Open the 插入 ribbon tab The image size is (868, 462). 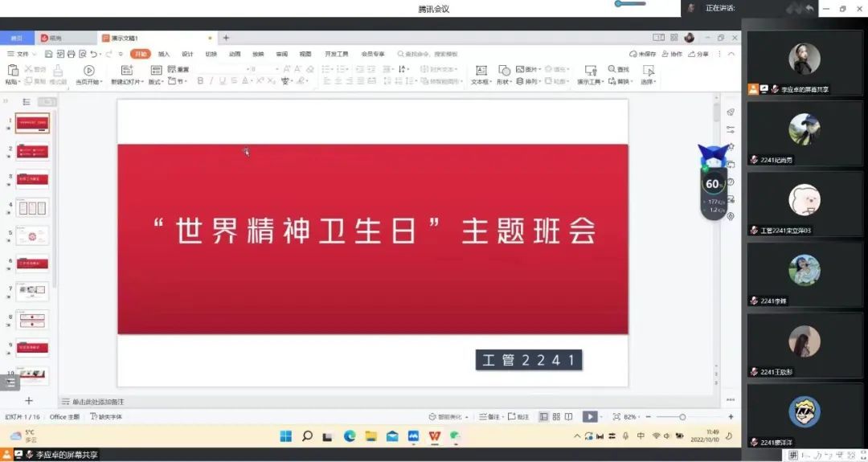click(x=164, y=54)
